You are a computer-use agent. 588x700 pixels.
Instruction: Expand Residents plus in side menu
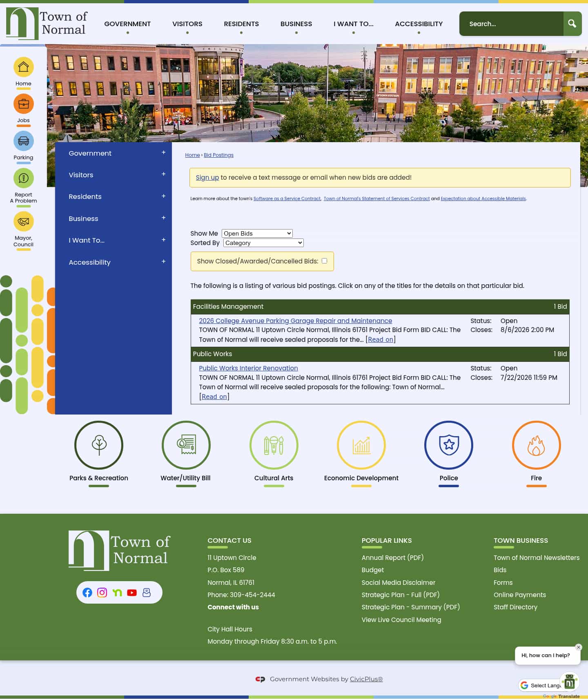(x=163, y=196)
